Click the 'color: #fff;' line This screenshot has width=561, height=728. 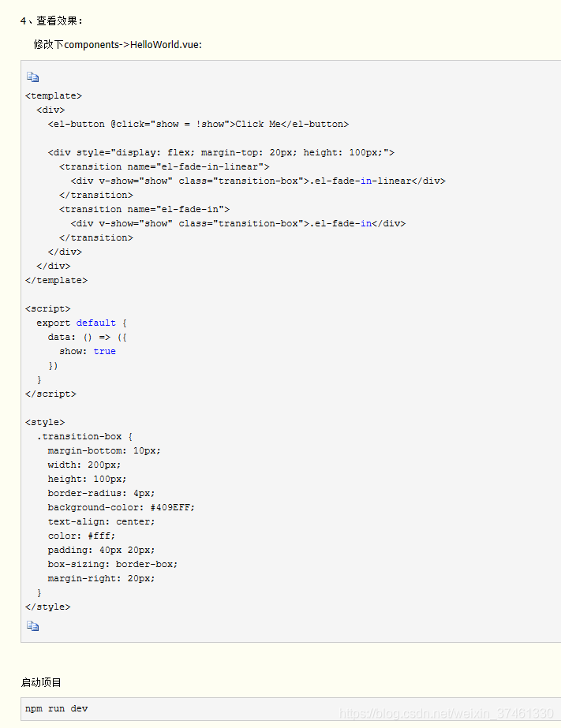coord(81,536)
